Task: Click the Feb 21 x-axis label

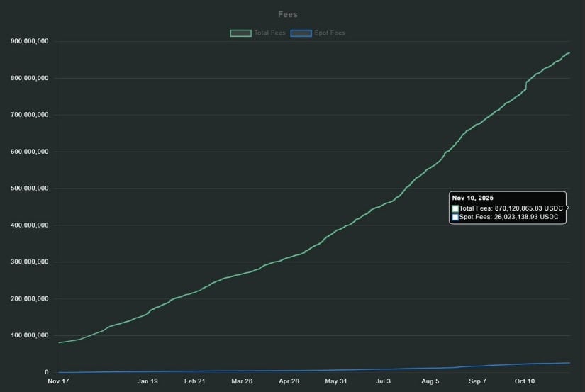Action: point(194,381)
